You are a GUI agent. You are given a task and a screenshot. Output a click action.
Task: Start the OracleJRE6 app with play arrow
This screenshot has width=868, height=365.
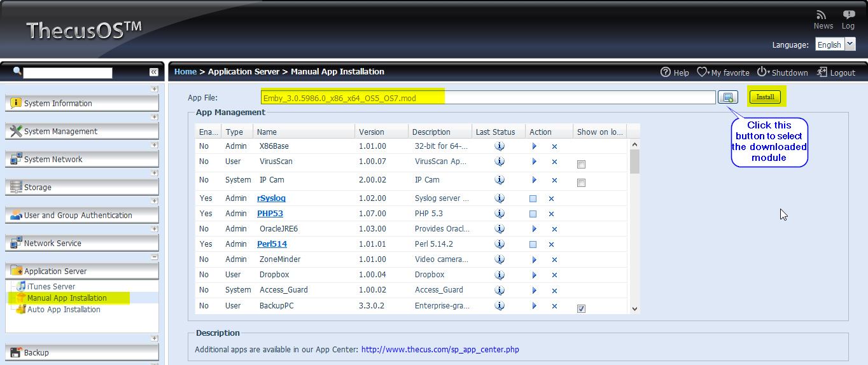click(534, 229)
